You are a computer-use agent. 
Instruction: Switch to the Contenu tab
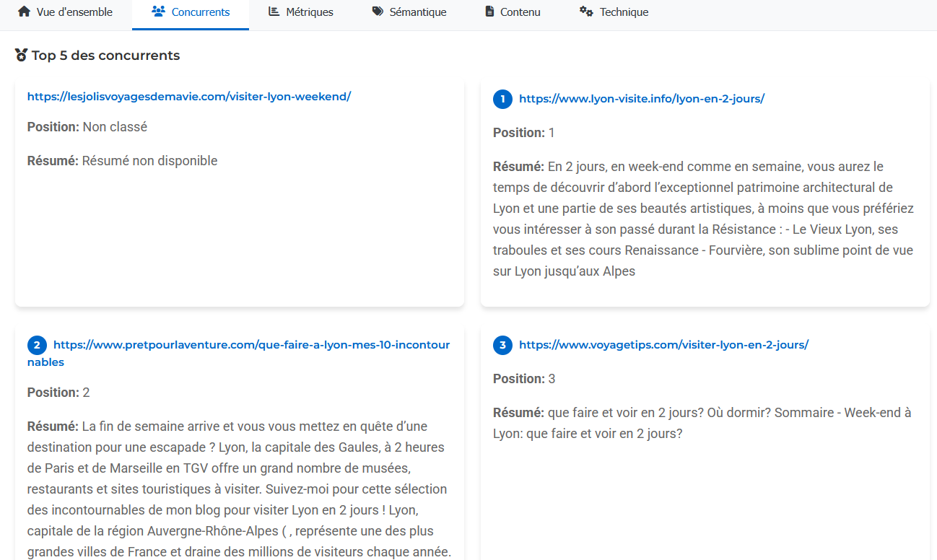(x=512, y=12)
